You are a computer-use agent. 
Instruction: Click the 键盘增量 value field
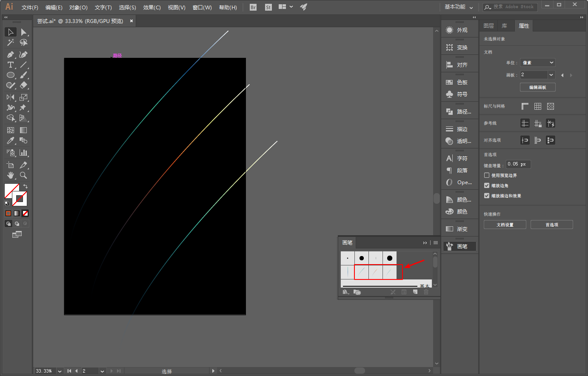(517, 164)
